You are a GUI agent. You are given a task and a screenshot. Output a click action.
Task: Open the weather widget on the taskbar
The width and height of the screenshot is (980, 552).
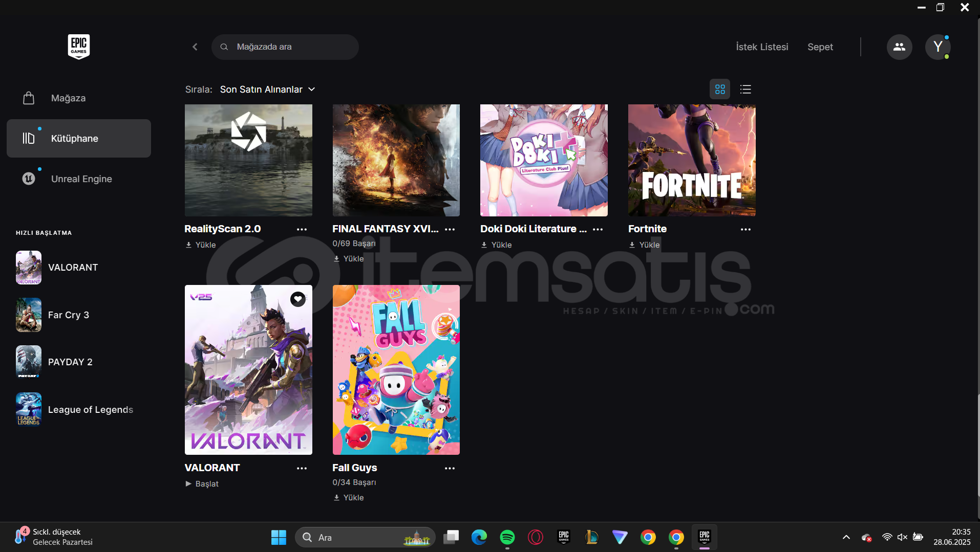click(54, 537)
